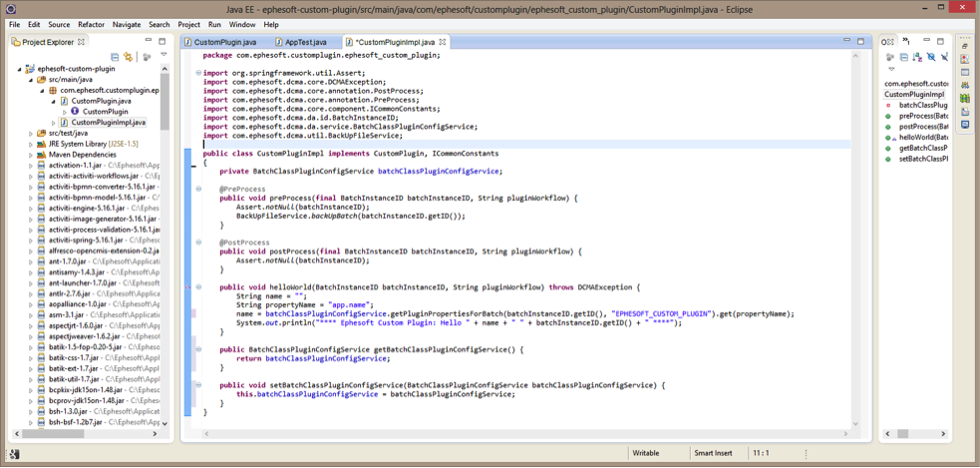The image size is (980, 468).
Task: Maximize the editor area
Action: coord(860,42)
